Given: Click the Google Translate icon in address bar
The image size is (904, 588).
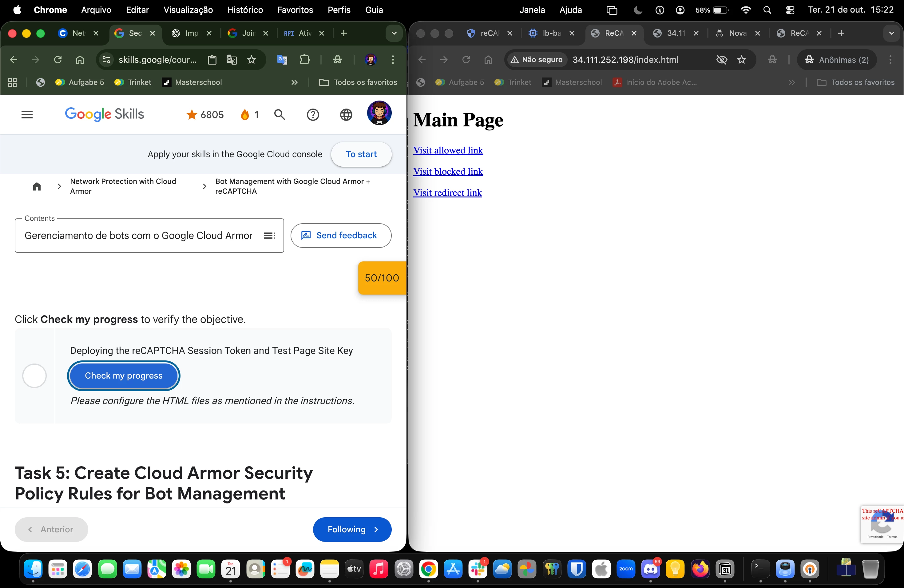Looking at the screenshot, I should (x=232, y=60).
